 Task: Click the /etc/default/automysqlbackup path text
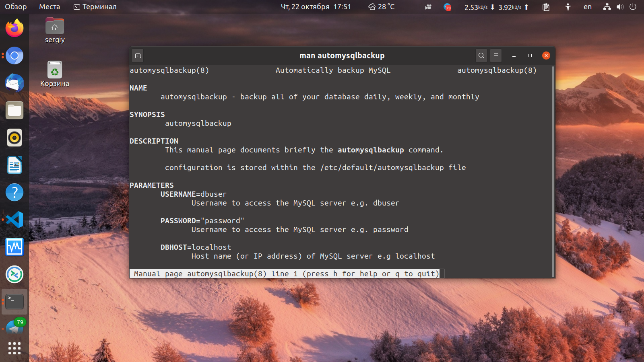(382, 168)
